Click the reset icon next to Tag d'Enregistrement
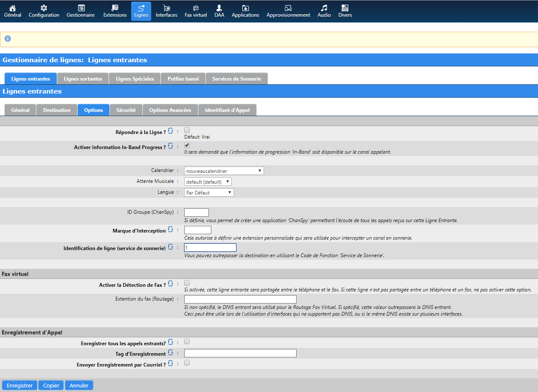Image resolution: width=538 pixels, height=392 pixels. click(x=170, y=353)
